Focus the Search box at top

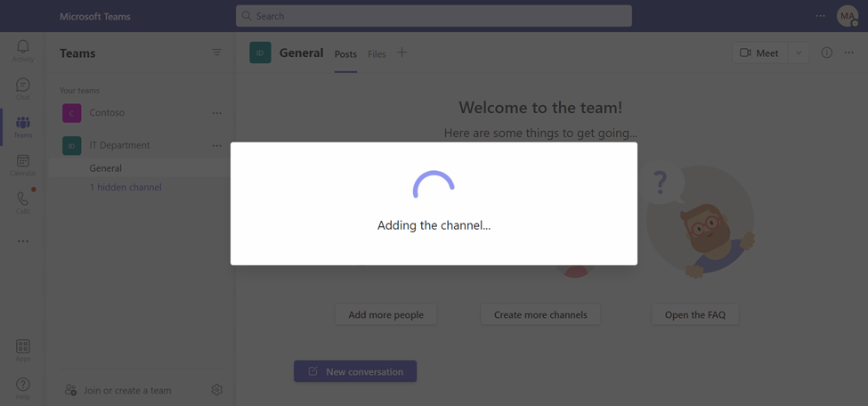[x=434, y=16]
